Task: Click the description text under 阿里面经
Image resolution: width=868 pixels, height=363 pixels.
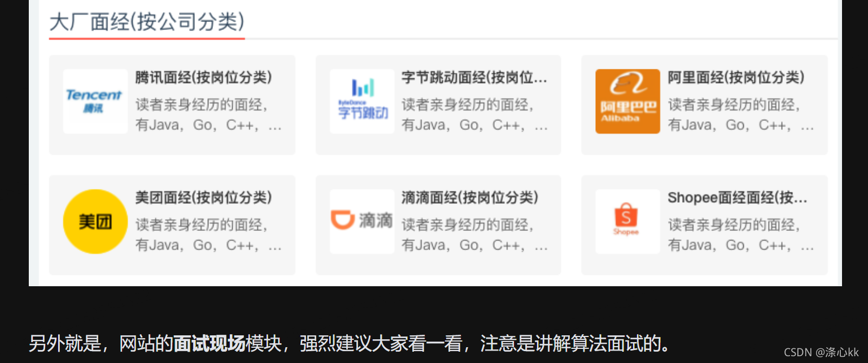Action: coord(741,115)
